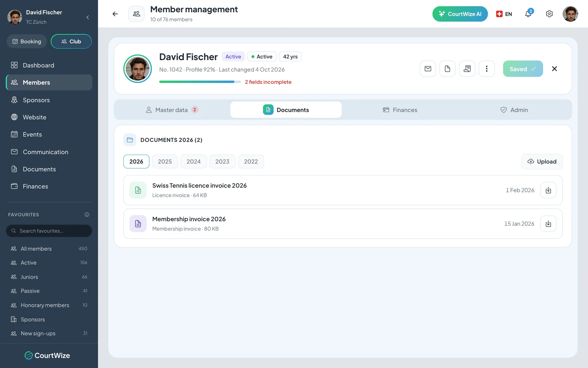Open Communication section
Screen dimensions: 588x368
click(49, 152)
